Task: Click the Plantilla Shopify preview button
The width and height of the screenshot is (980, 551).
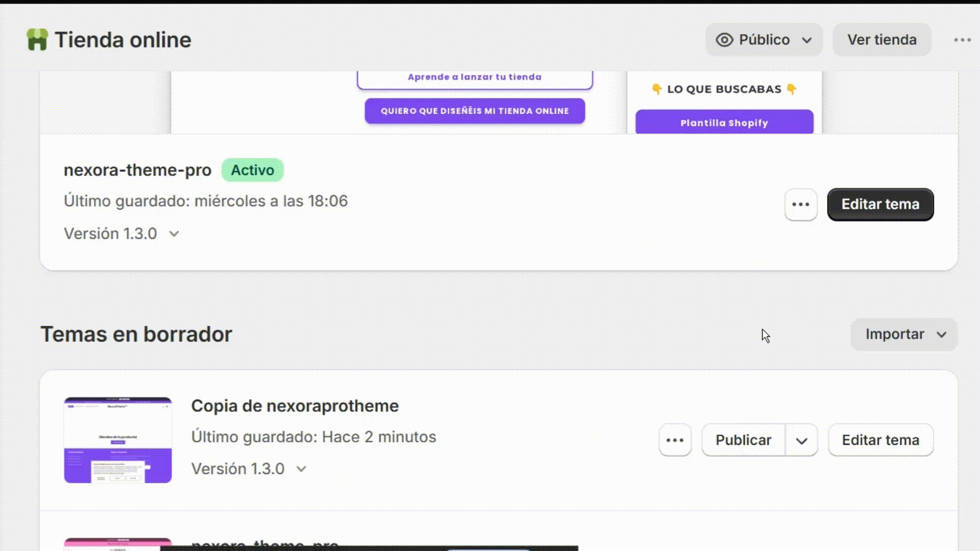Action: coord(724,122)
